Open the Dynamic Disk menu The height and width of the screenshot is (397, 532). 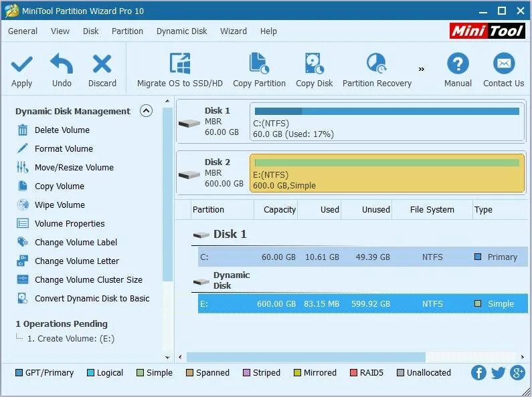[x=181, y=31]
